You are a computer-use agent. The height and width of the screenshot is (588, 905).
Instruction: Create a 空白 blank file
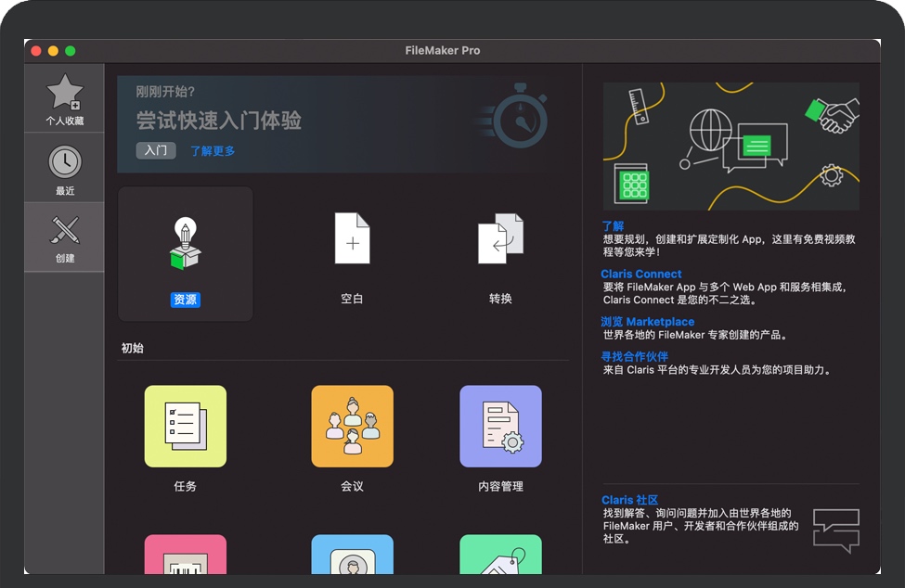pos(352,239)
